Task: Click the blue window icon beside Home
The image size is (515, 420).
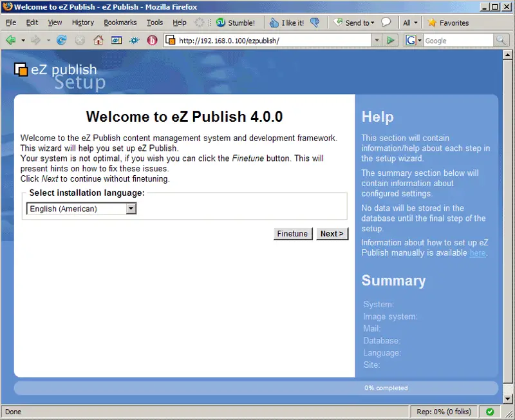Action: click(x=117, y=41)
